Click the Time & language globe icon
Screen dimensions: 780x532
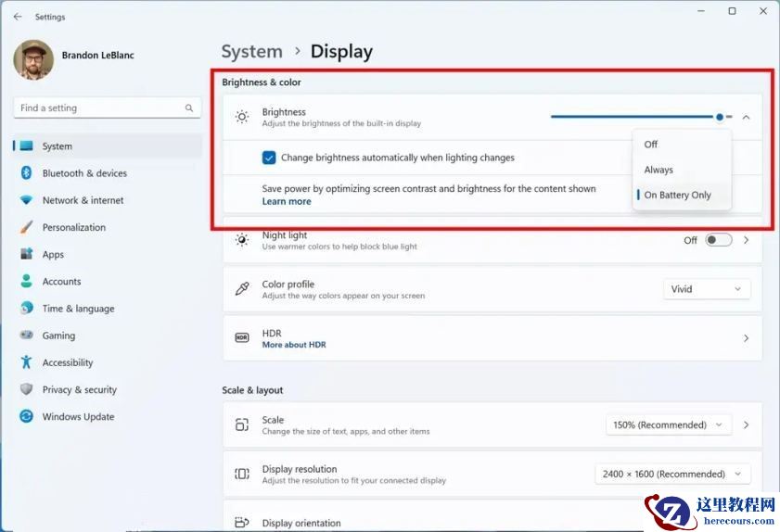(x=26, y=308)
